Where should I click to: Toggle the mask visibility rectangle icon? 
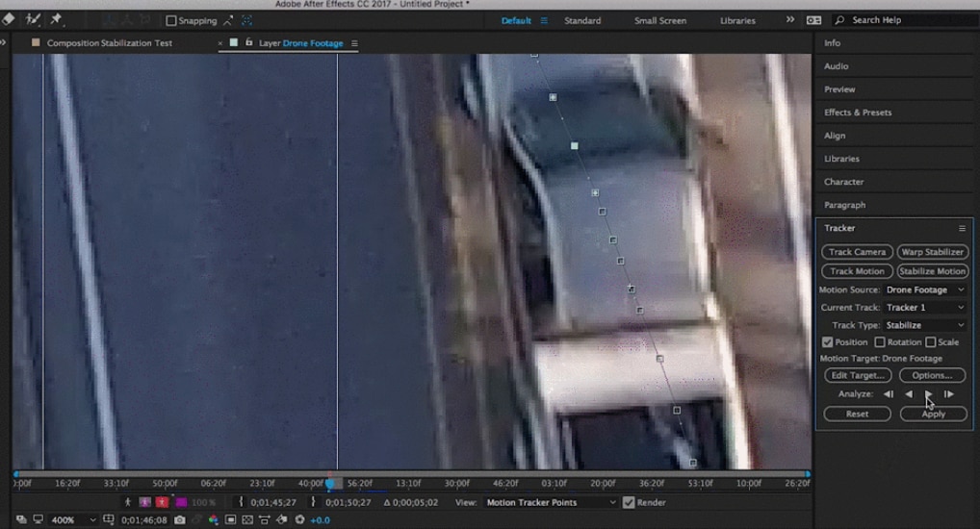[x=231, y=519]
